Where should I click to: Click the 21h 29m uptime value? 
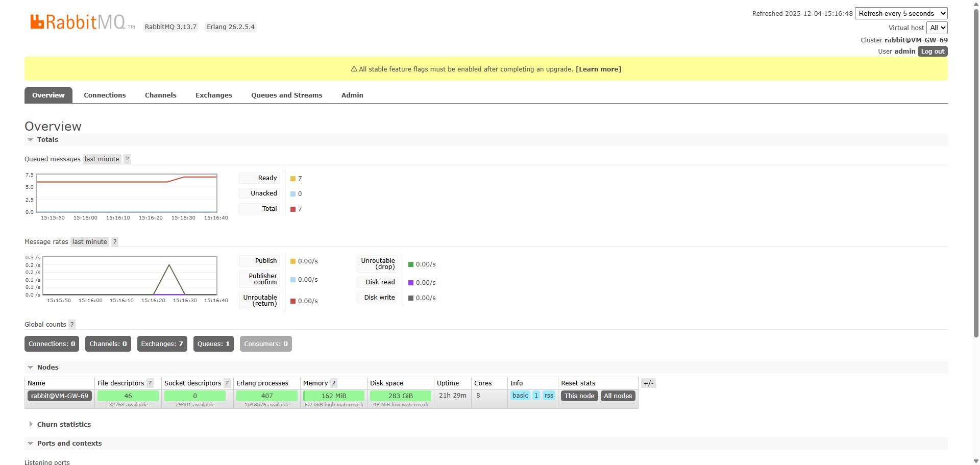453,396
